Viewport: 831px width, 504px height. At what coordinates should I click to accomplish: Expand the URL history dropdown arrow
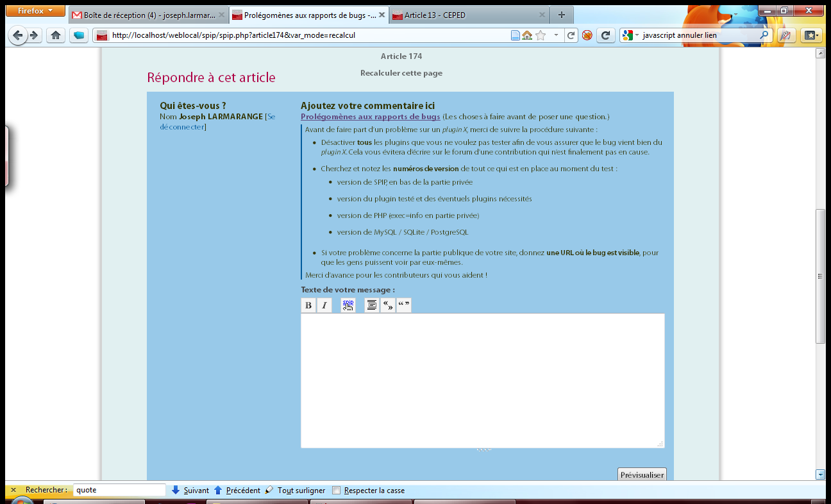coord(556,35)
